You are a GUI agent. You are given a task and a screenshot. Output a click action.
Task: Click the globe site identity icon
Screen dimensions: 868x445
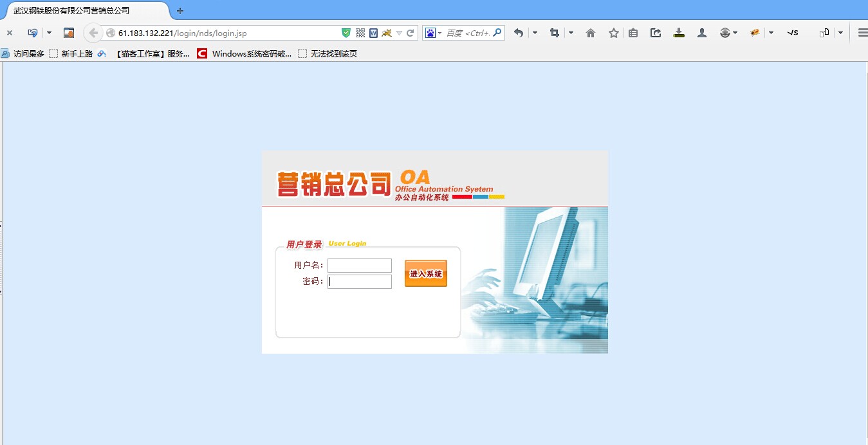pyautogui.click(x=111, y=33)
